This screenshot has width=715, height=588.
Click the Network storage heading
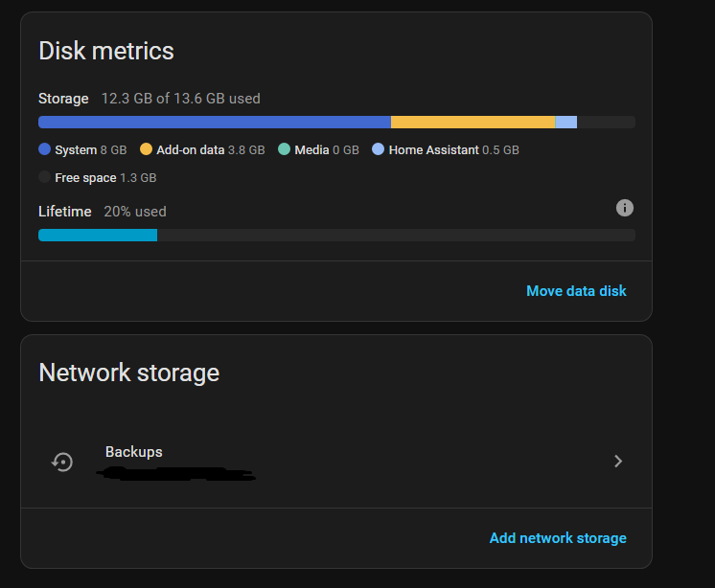click(129, 373)
